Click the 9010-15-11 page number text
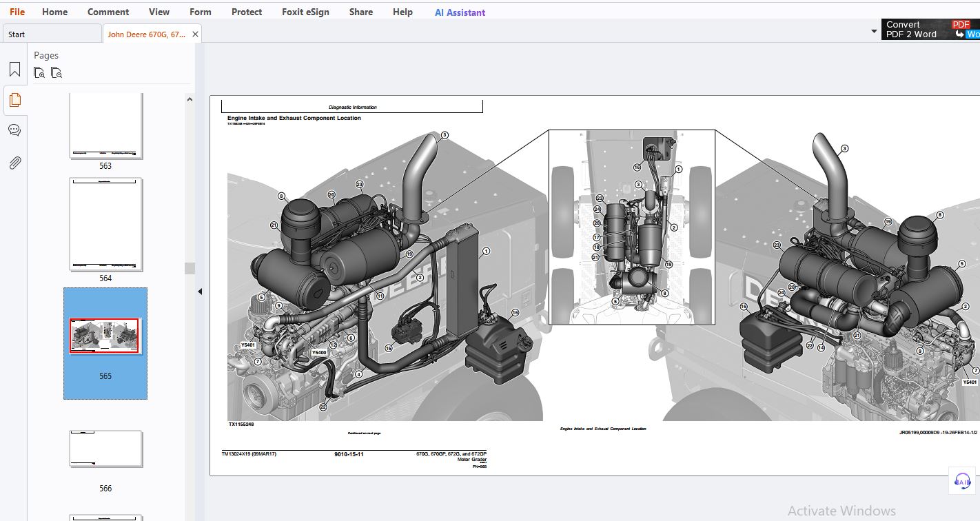The width and height of the screenshot is (980, 521). point(349,454)
